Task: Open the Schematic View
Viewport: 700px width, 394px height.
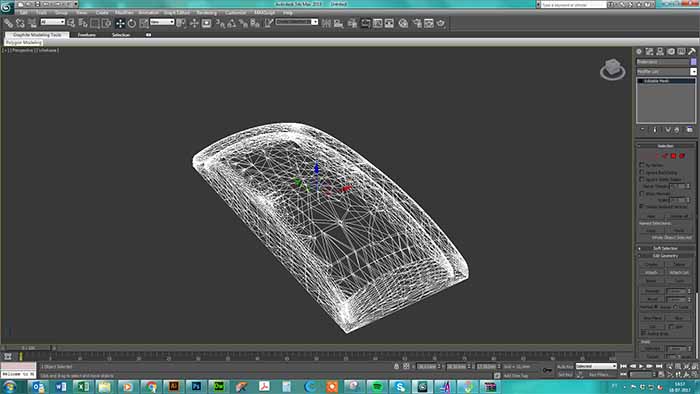Action: click(x=389, y=23)
